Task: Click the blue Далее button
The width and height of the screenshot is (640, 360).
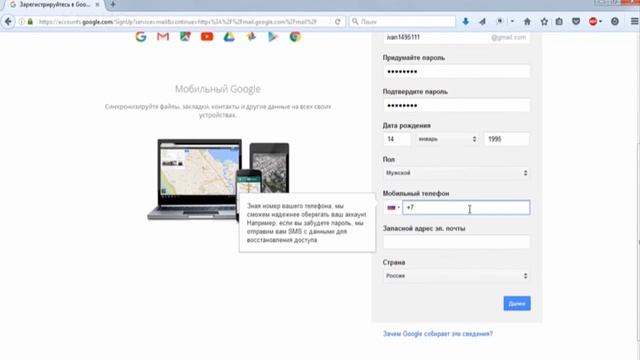Action: (517, 303)
